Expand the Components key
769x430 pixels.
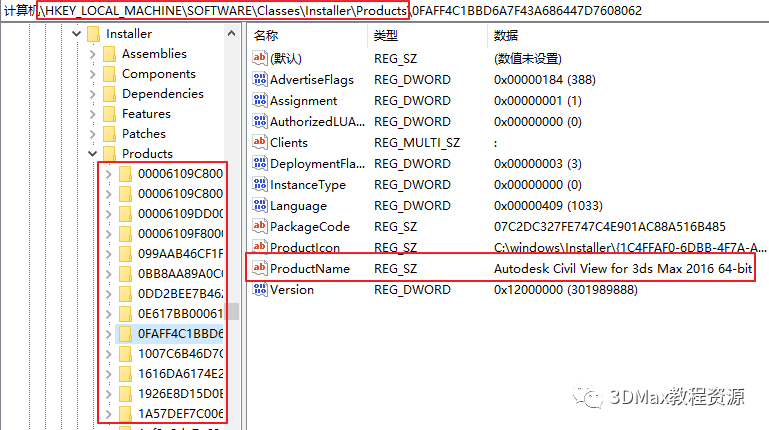pos(93,74)
